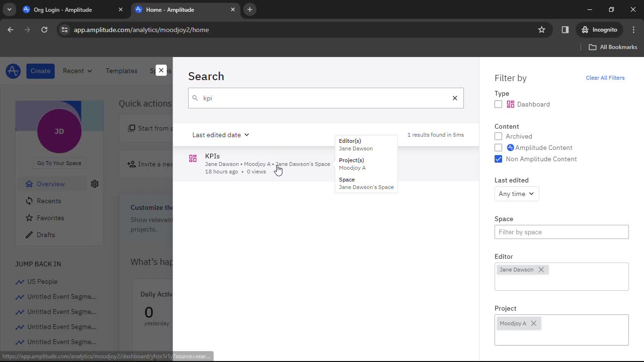Image resolution: width=644 pixels, height=362 pixels.
Task: Enable the Amplitude Content checkbox
Action: (x=498, y=148)
